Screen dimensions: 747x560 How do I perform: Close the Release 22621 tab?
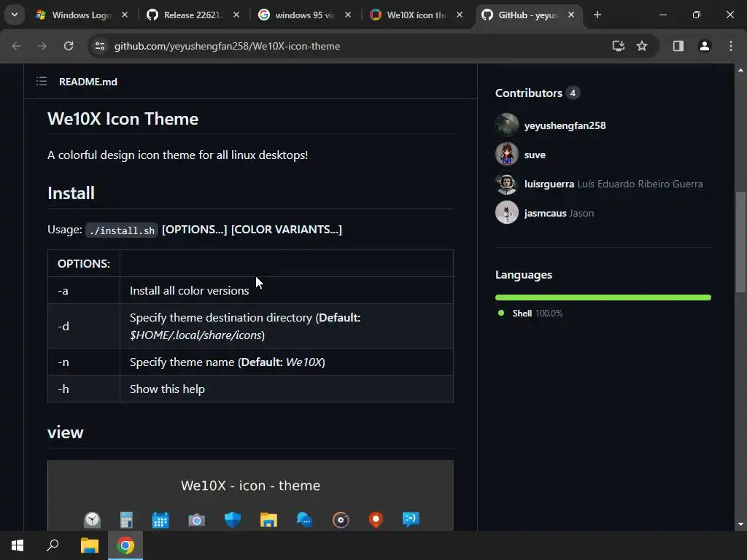coord(236,15)
